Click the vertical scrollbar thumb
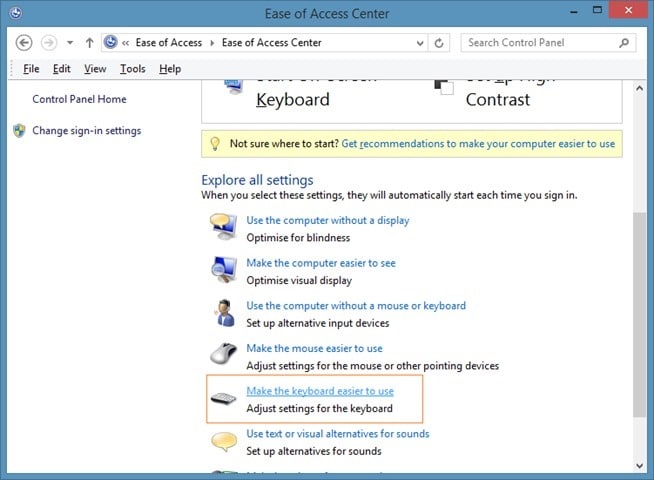 639,315
